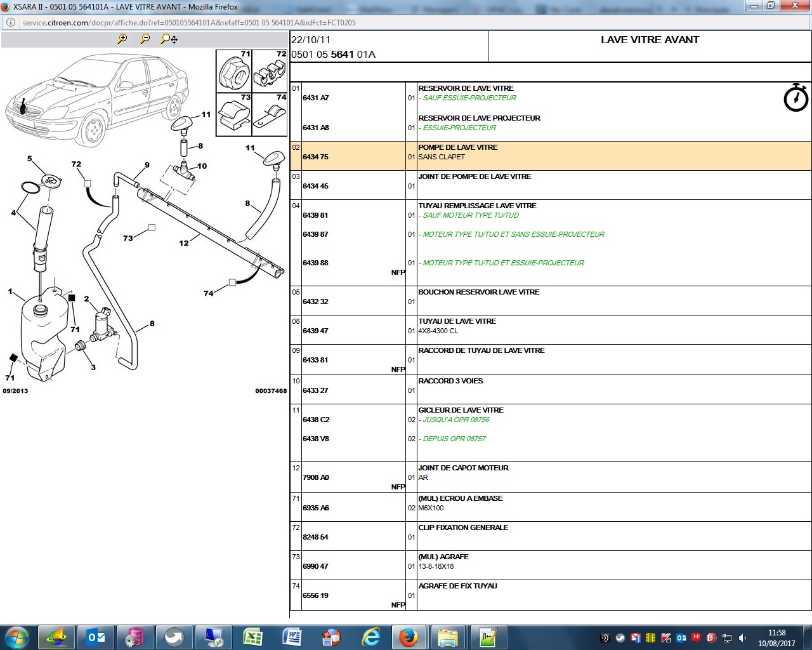Image resolution: width=812 pixels, height=650 pixels.
Task: Select part number 7908 A0
Action: (x=316, y=477)
